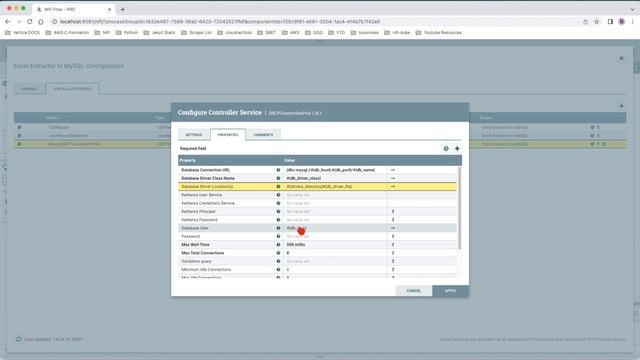Image resolution: width=640 pixels, height=360 pixels.
Task: Click the Apply button
Action: (451, 291)
